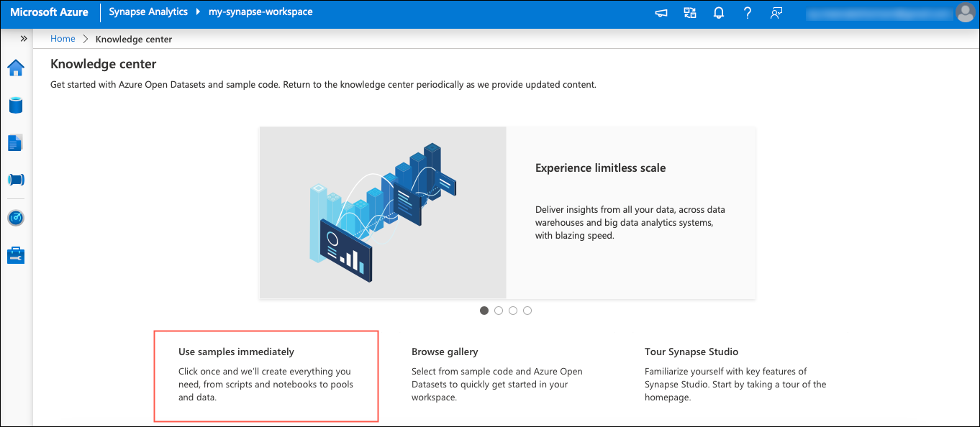Open Tour Synapse Studio card
The height and width of the screenshot is (427, 980).
[735, 375]
